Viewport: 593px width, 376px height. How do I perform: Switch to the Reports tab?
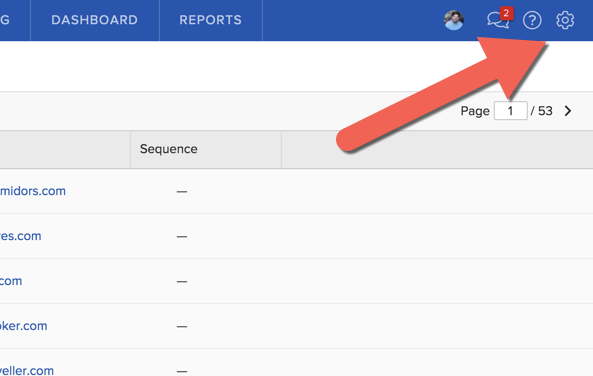click(x=211, y=20)
